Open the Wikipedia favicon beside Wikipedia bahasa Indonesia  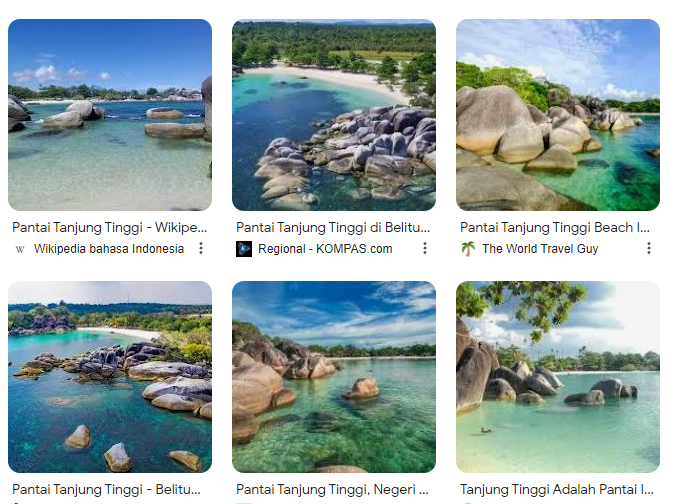[20, 249]
